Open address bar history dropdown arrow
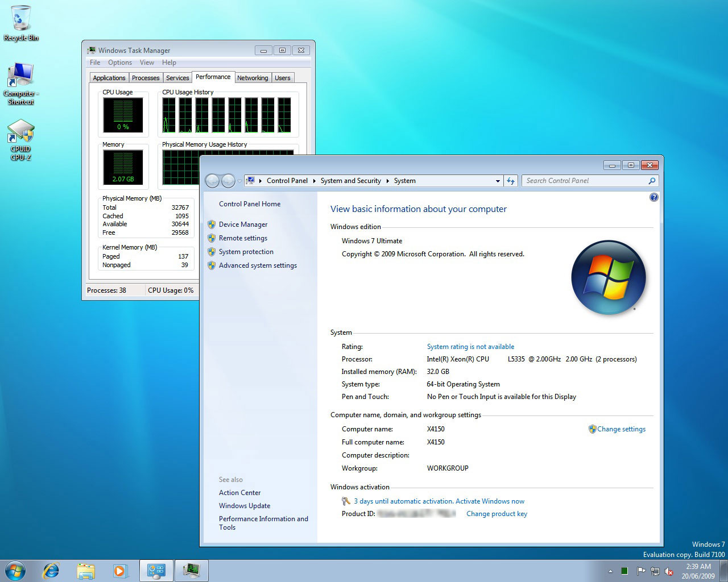 tap(498, 181)
